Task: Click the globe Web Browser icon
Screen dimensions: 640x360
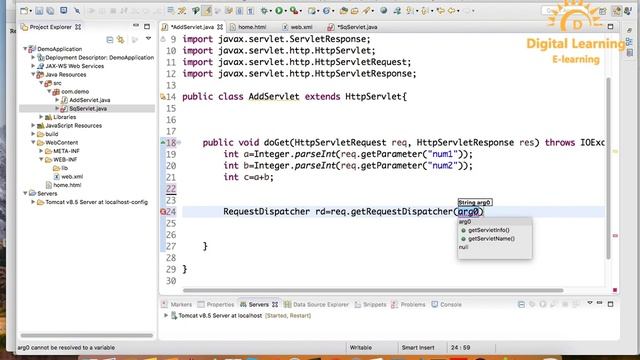Action: pos(383,11)
